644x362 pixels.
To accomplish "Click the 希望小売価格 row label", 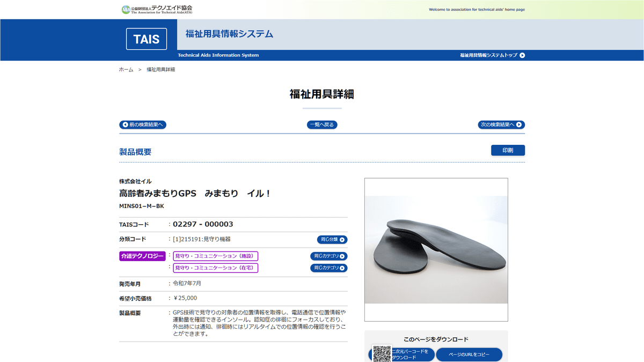I will (135, 298).
